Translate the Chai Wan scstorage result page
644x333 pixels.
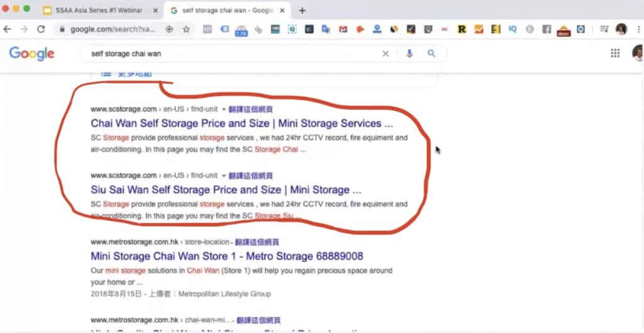tap(250, 110)
